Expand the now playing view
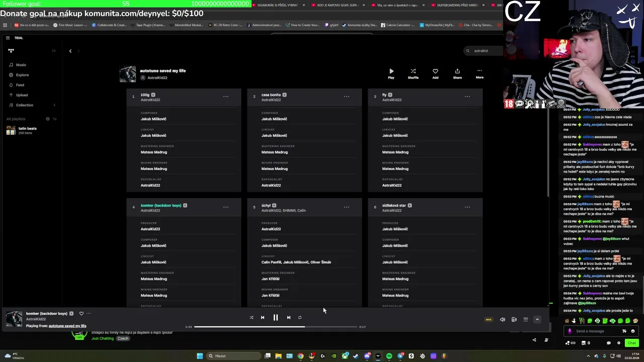Image resolution: width=644 pixels, height=362 pixels. [x=537, y=319]
